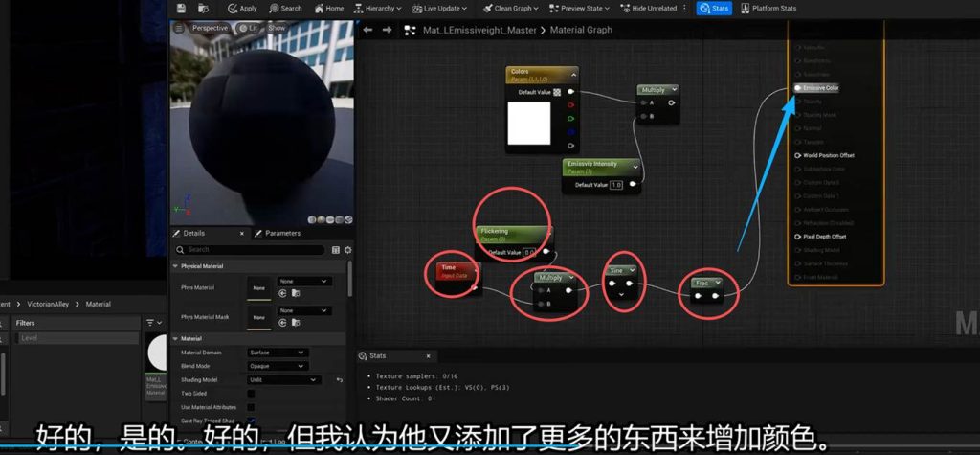The image size is (980, 455).
Task: Open the Blend Mode dropdown
Action: pos(277,366)
